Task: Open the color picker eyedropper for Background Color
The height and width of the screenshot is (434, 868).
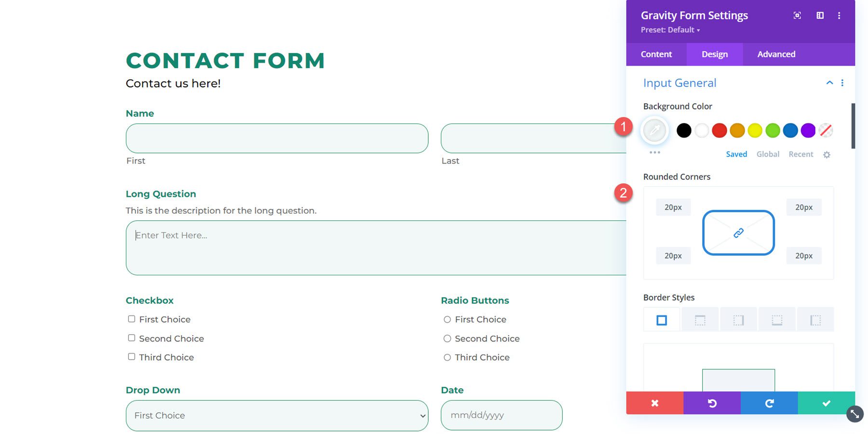Action: (654, 130)
